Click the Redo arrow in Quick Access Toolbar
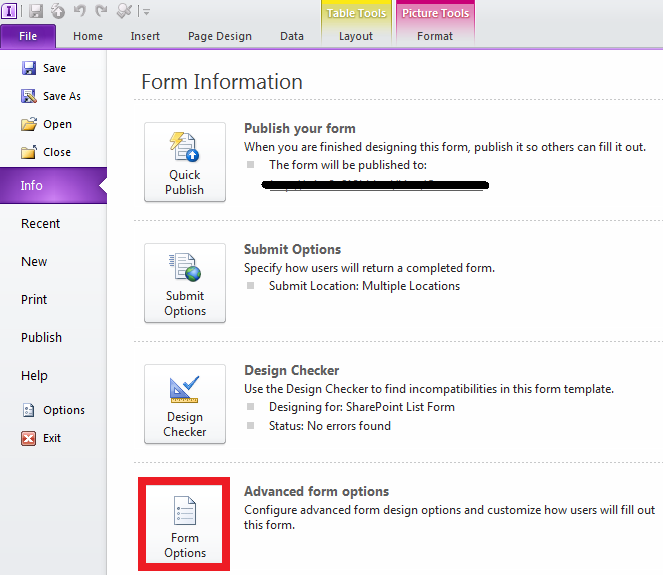The width and height of the screenshot is (663, 575). [101, 11]
